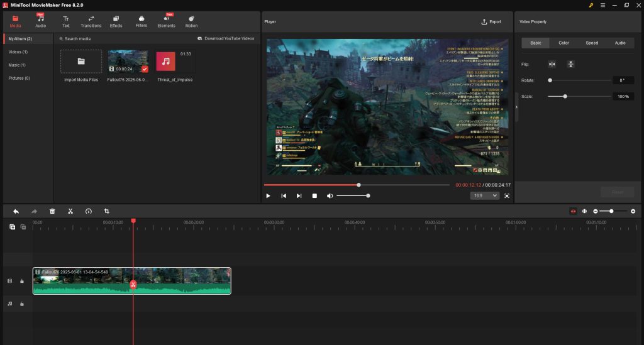
Task: Click Import Media Files folder box
Action: (81, 61)
